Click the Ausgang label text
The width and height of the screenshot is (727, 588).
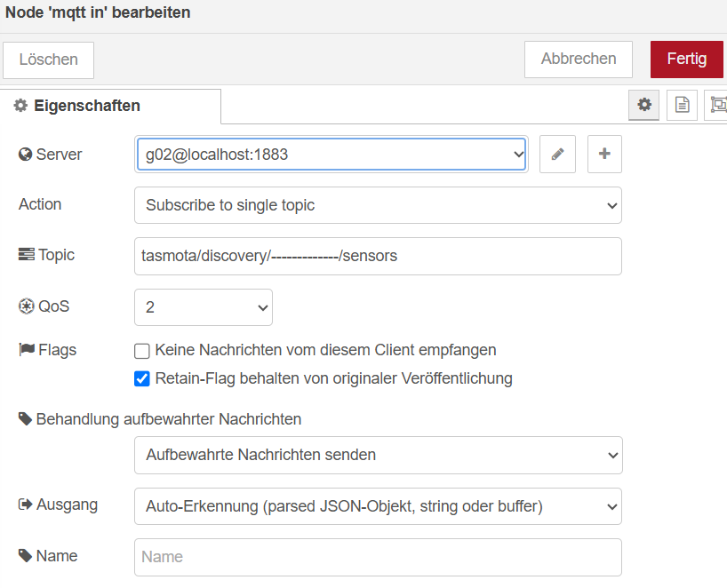[68, 505]
